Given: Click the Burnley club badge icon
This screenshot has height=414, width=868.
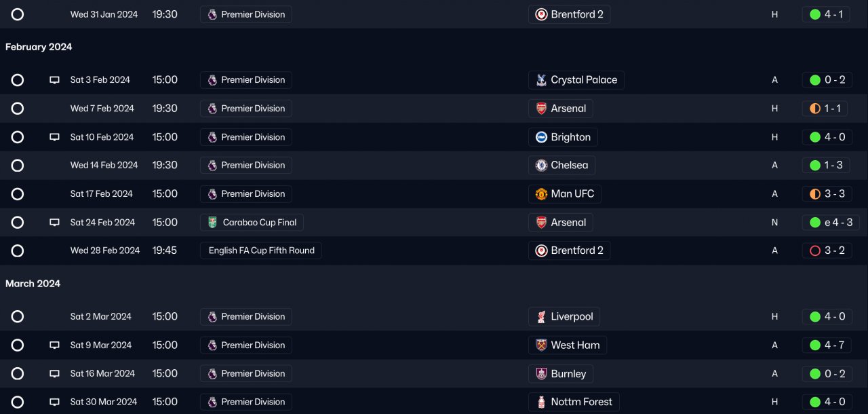Looking at the screenshot, I should 541,374.
